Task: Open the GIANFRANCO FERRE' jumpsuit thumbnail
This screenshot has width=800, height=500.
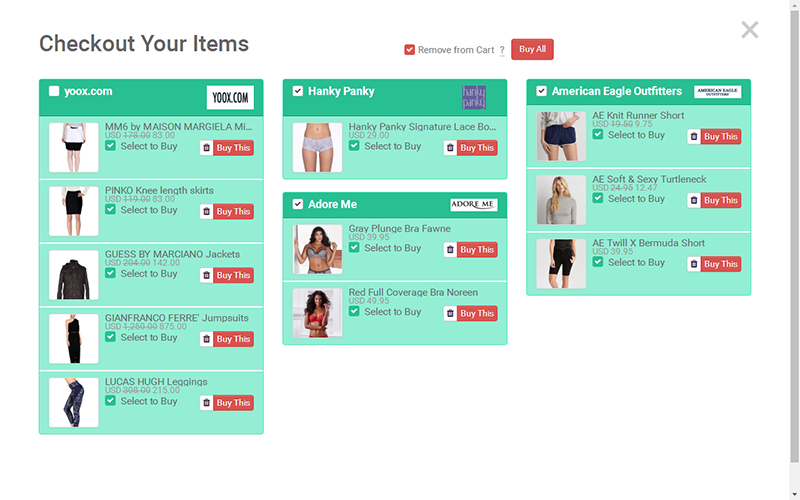Action: click(73, 339)
